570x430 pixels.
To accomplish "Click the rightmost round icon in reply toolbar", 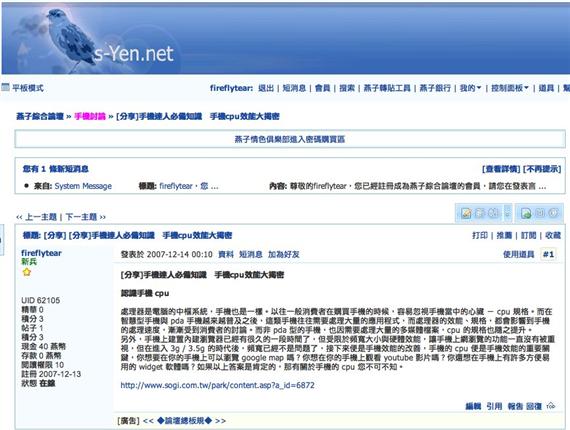I will click(553, 213).
